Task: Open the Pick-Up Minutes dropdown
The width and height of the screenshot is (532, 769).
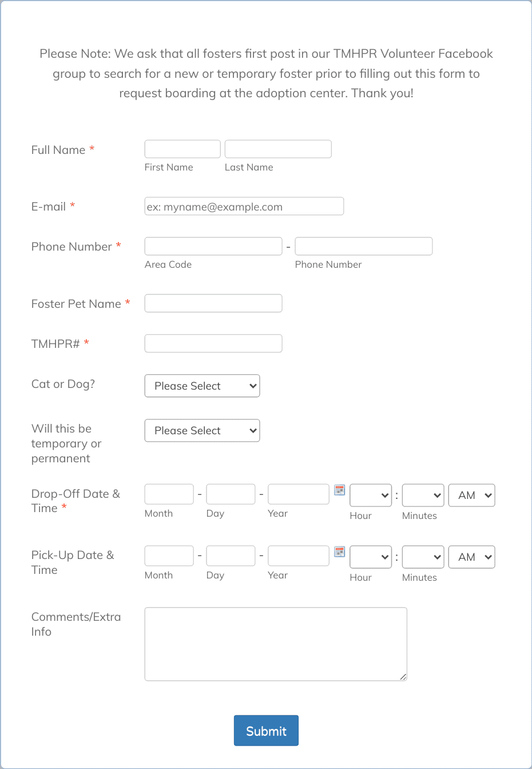Action: (423, 557)
